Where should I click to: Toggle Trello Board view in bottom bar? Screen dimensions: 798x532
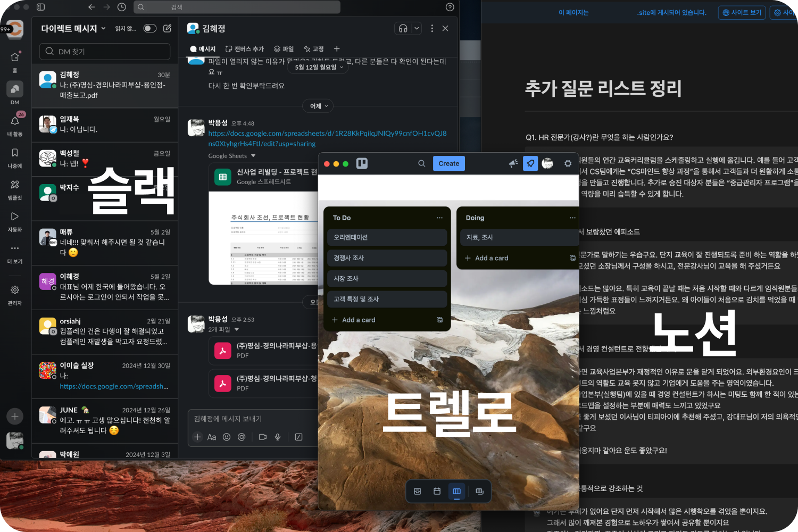pos(456,491)
